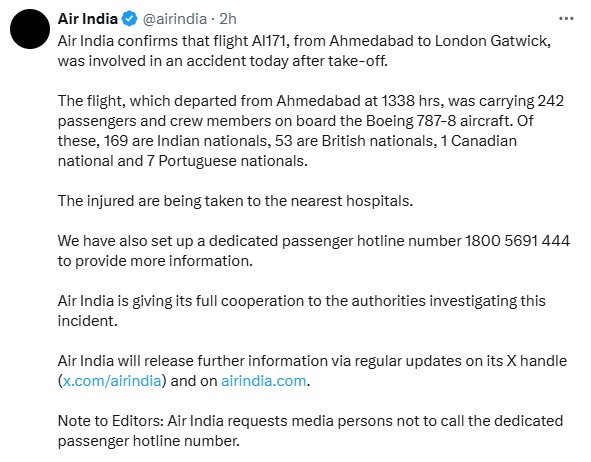Image resolution: width=591 pixels, height=462 pixels.
Task: Open the three-dot more options menu
Action: 566,18
